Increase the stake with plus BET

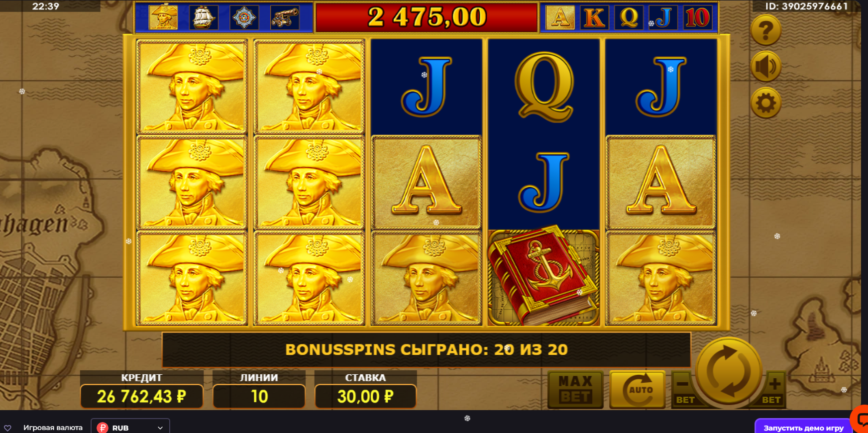773,390
